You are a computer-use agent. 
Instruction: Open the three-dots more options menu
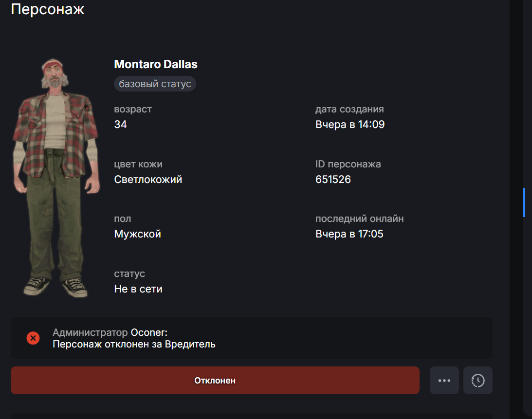(x=444, y=381)
